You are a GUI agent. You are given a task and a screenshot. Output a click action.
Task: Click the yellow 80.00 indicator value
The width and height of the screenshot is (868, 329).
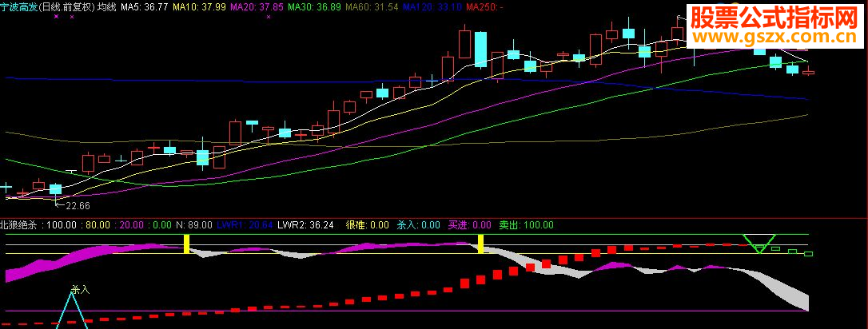point(98,225)
